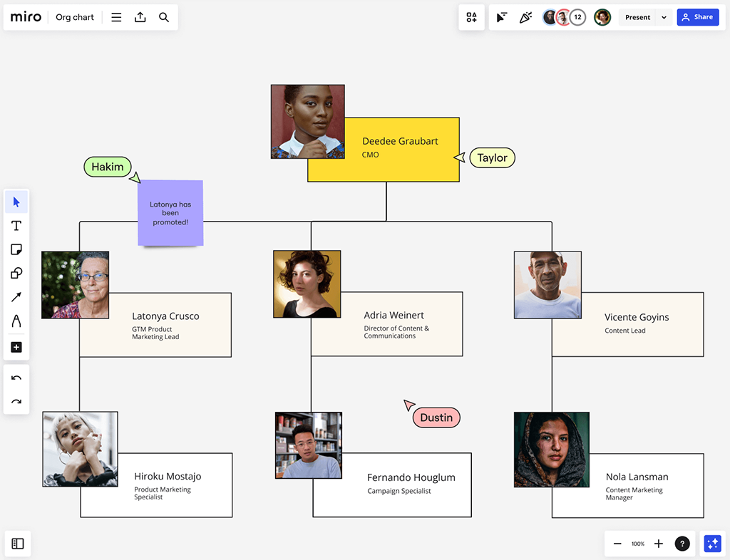Click Adria Weinert's photo
The width and height of the screenshot is (730, 560).
307,284
